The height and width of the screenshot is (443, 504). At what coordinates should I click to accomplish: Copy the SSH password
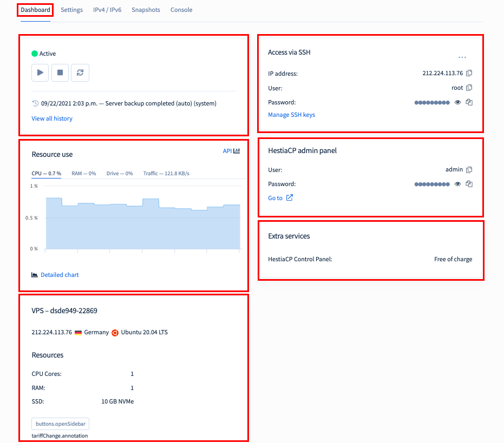click(469, 102)
